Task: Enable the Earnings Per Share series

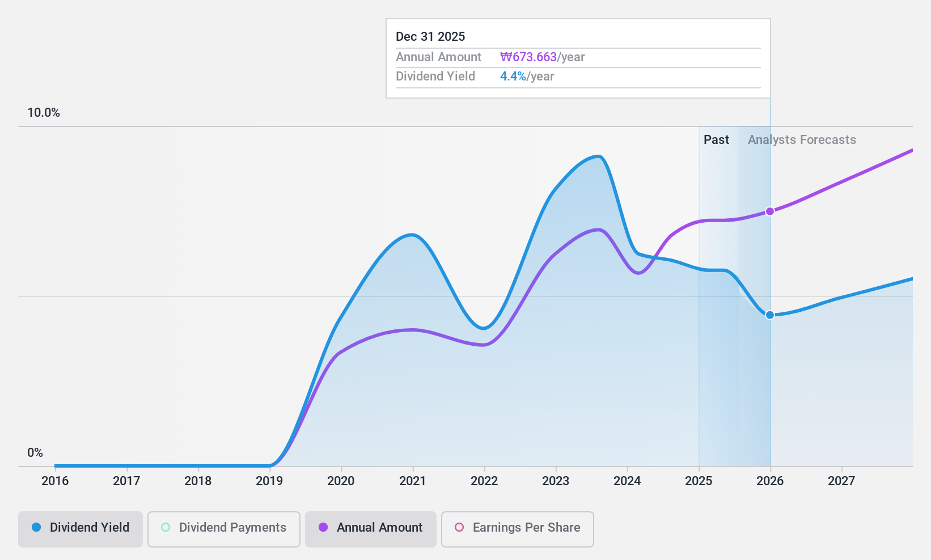Action: [x=518, y=529]
